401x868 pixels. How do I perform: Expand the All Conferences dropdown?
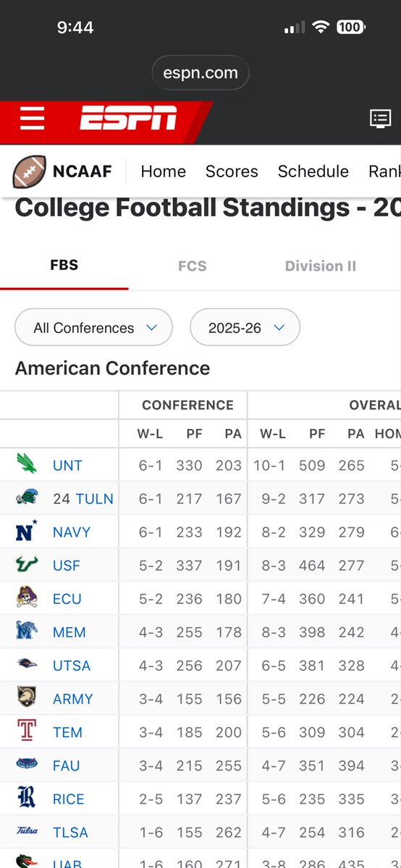(93, 328)
